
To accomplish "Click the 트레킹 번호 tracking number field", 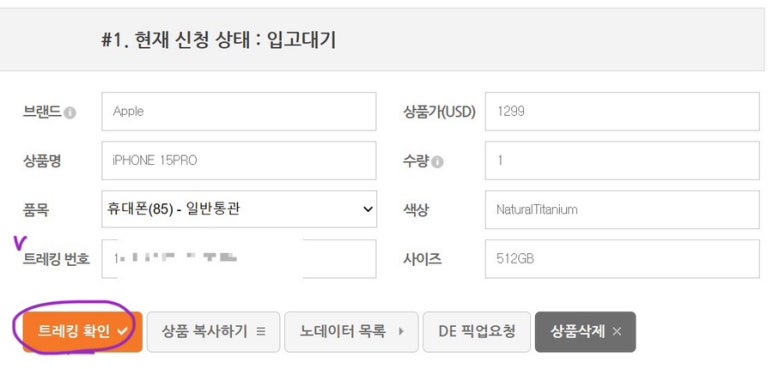I will [239, 259].
